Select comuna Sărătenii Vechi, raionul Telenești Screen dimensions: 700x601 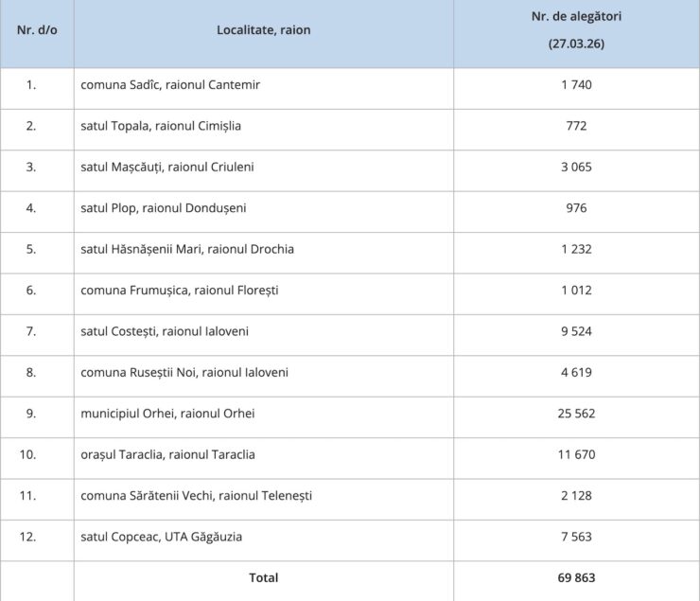tap(196, 496)
